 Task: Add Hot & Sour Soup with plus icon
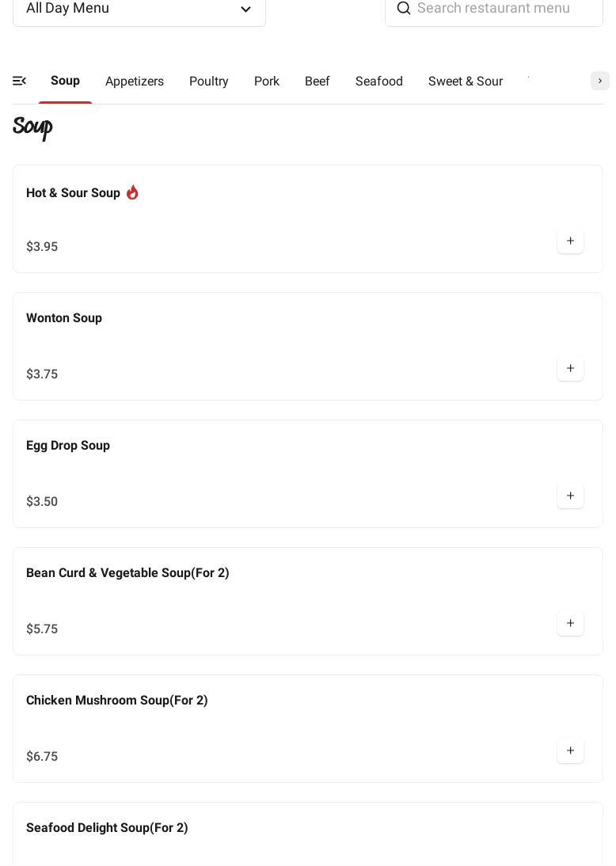[570, 241]
